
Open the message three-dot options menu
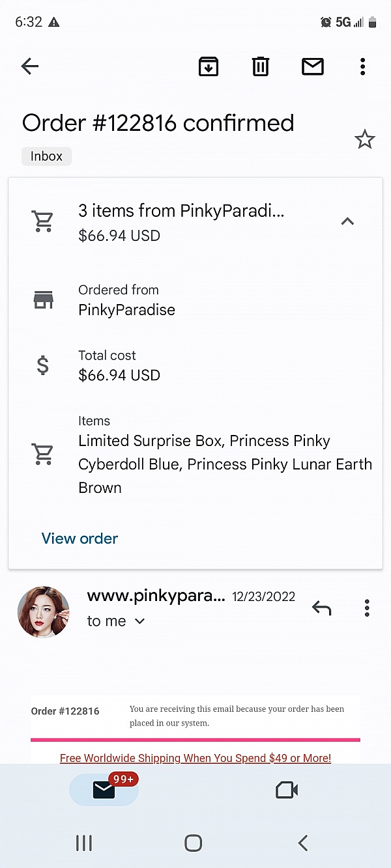coord(367,608)
